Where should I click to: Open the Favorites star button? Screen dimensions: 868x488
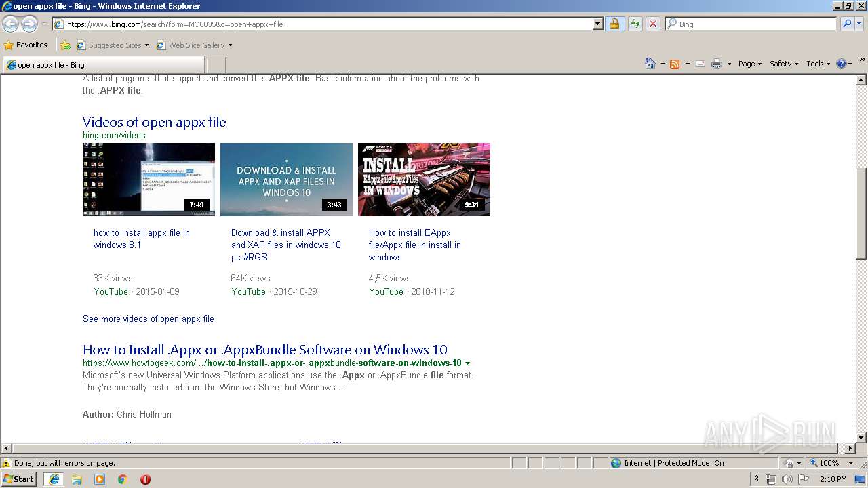pyautogui.click(x=26, y=45)
